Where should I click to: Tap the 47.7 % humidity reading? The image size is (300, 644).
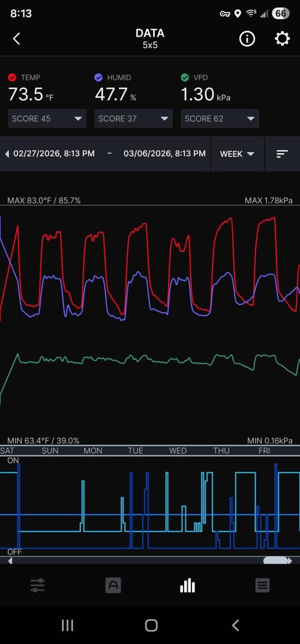[x=116, y=95]
